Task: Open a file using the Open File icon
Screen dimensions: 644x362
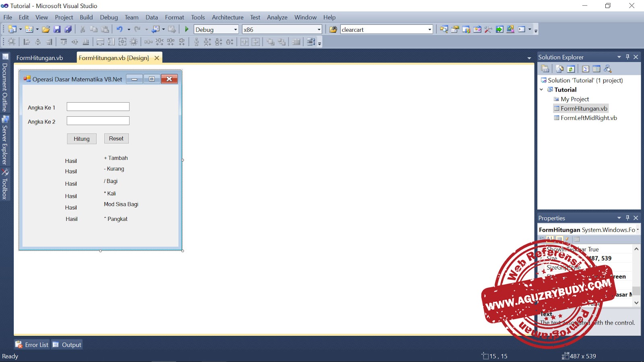Action: 46,29
